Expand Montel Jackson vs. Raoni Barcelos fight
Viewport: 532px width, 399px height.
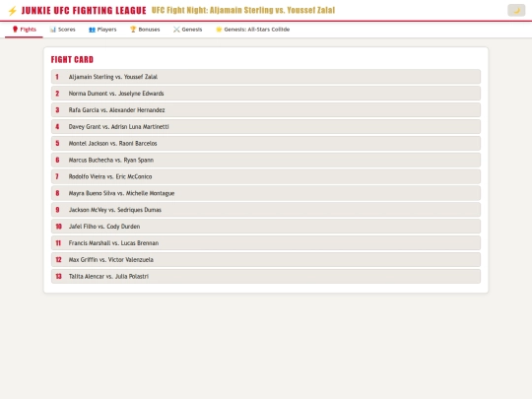(x=266, y=143)
